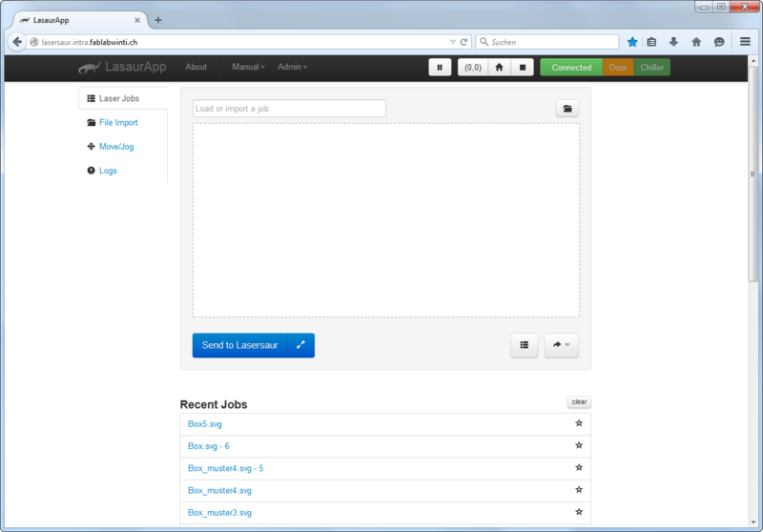Open recent job Box_muster4.svg - 5
This screenshot has height=532, width=763.
click(x=226, y=468)
